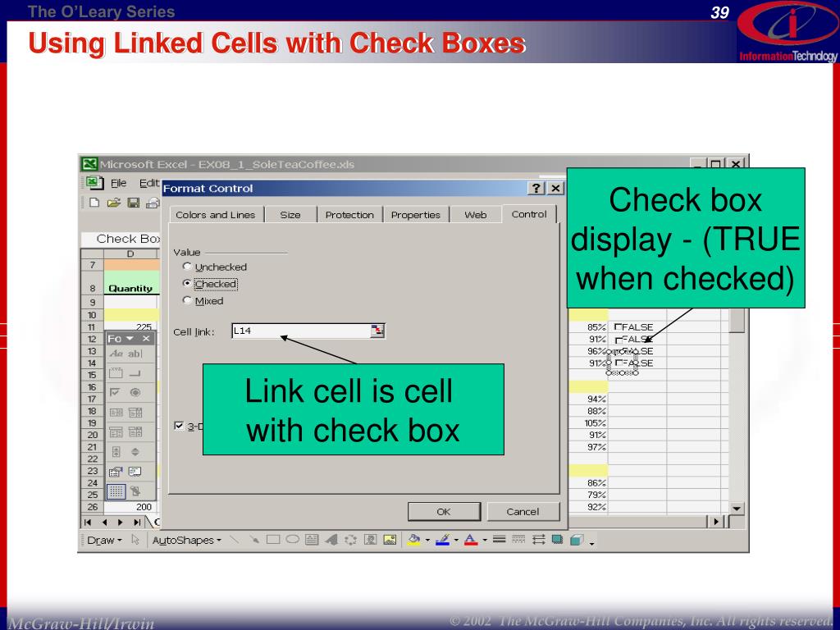
Task: Switch to the Properties tab
Action: 416,215
